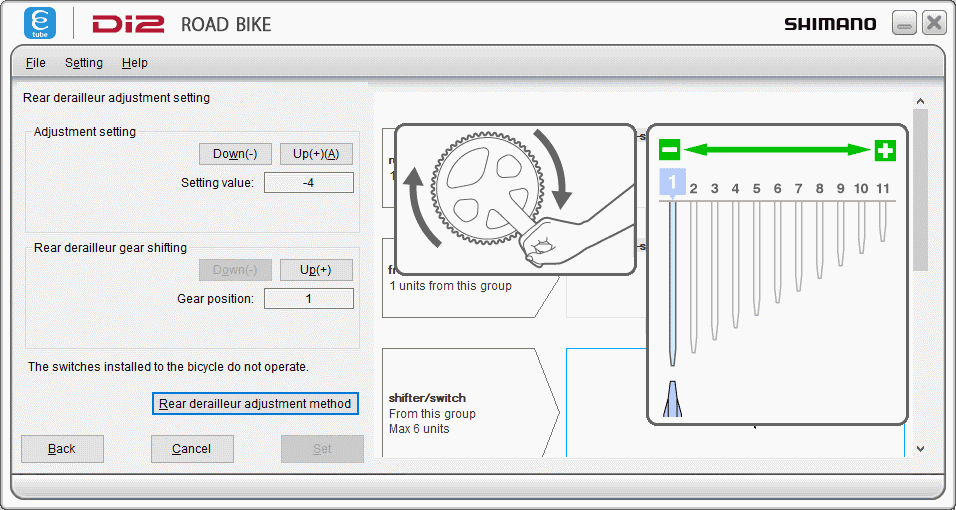Open Rear derailleur adjustment method

tap(255, 403)
